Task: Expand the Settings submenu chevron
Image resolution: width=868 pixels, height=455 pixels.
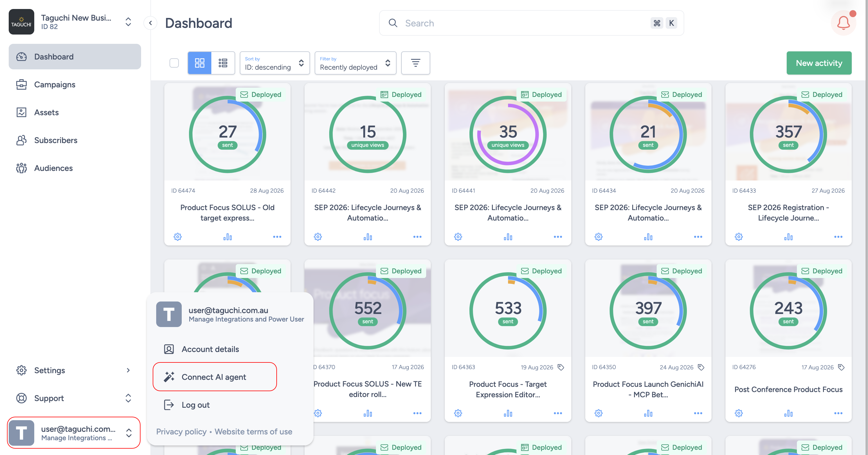Action: [x=128, y=370]
